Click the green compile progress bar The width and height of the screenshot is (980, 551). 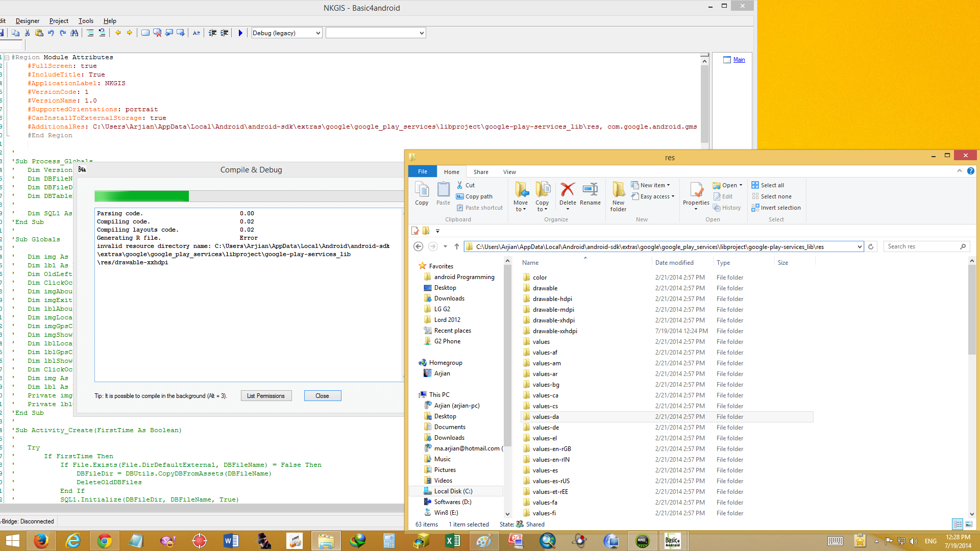coord(141,196)
